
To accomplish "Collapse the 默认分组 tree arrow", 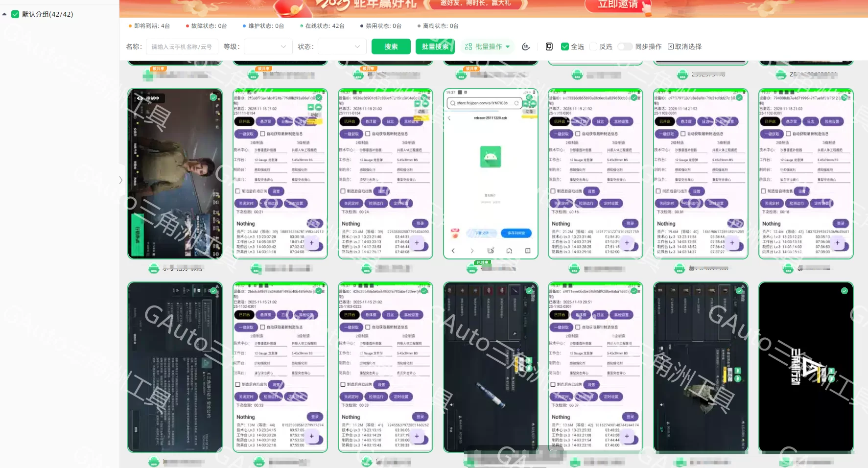I will click(x=4, y=14).
